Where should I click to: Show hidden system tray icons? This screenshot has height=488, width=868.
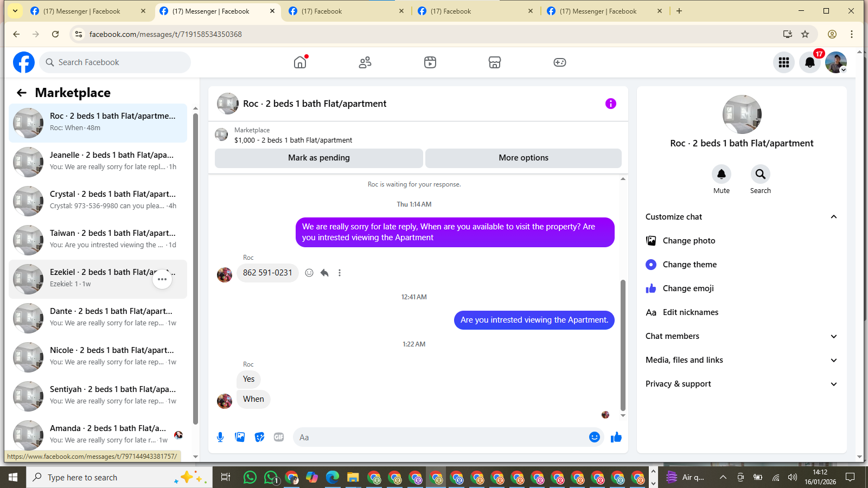tap(723, 477)
